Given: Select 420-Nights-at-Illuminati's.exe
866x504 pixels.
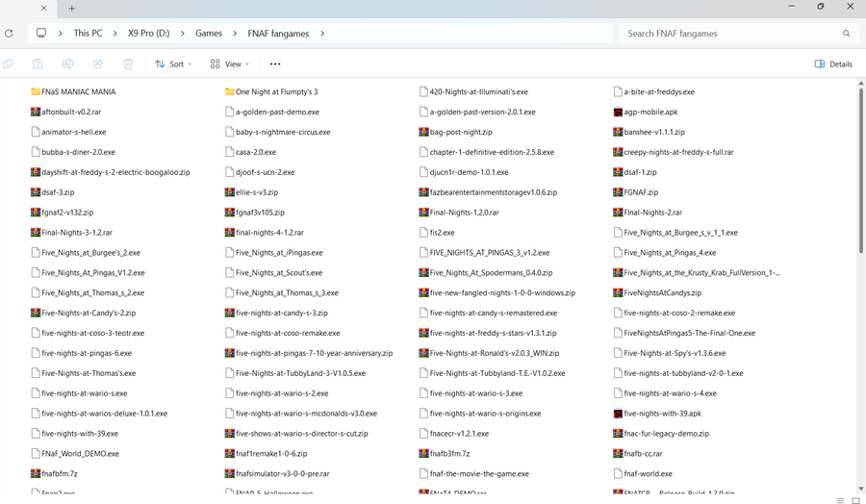Looking at the screenshot, I should coord(473,91).
